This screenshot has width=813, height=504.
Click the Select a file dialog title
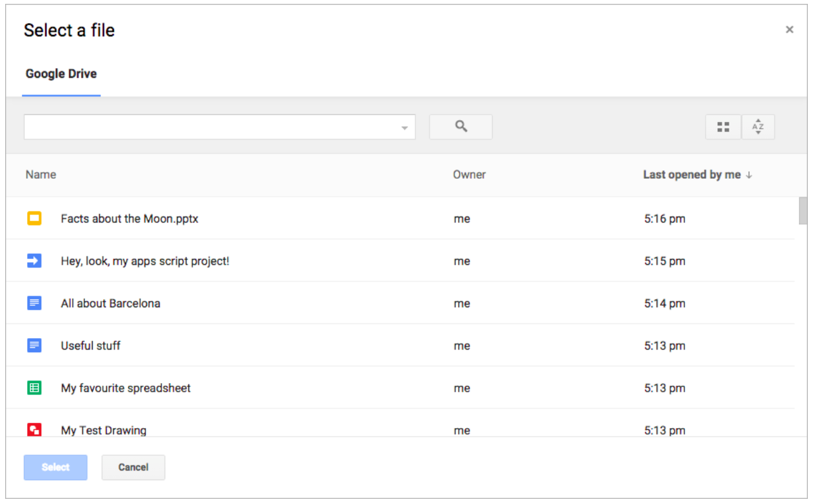[x=68, y=30]
